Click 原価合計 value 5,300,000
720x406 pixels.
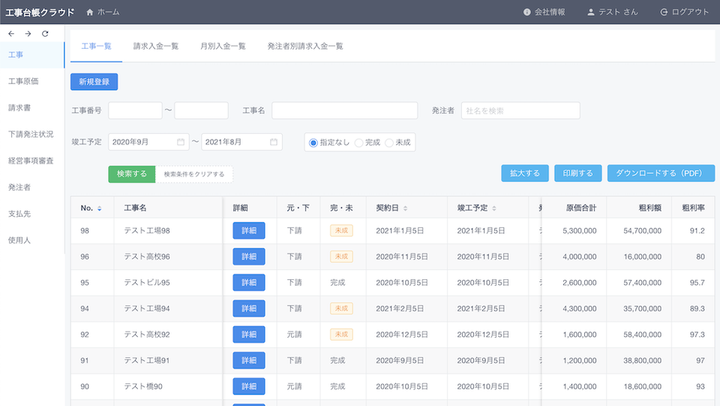579,231
